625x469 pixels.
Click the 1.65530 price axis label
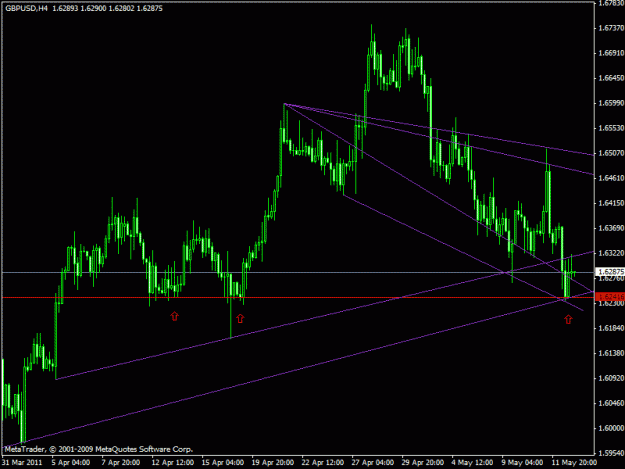coord(611,128)
